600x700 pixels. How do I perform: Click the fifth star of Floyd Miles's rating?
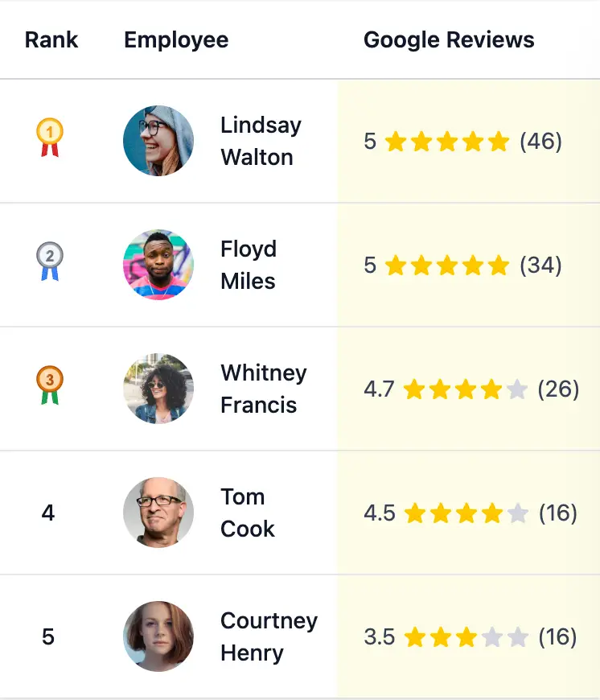[x=498, y=264]
